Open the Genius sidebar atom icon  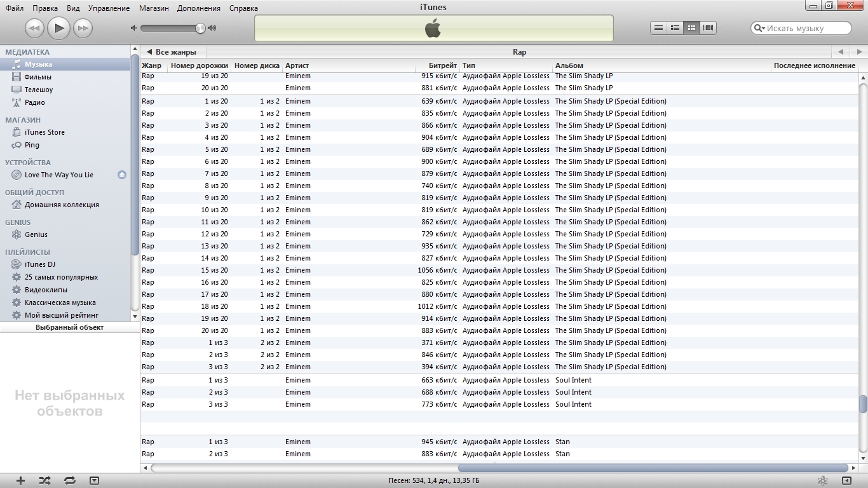coord(822,480)
